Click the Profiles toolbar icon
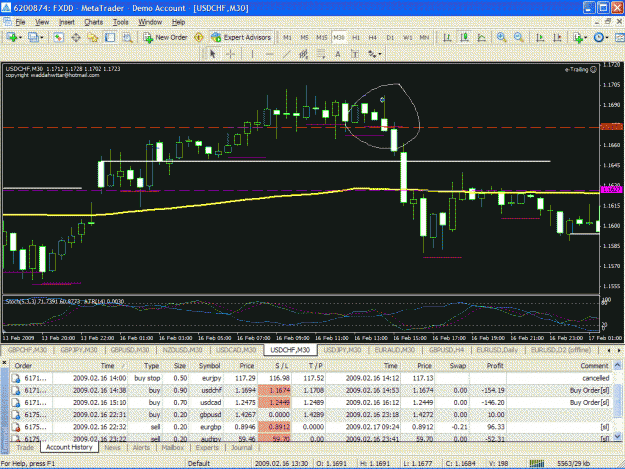The height and width of the screenshot is (469, 625). point(33,37)
